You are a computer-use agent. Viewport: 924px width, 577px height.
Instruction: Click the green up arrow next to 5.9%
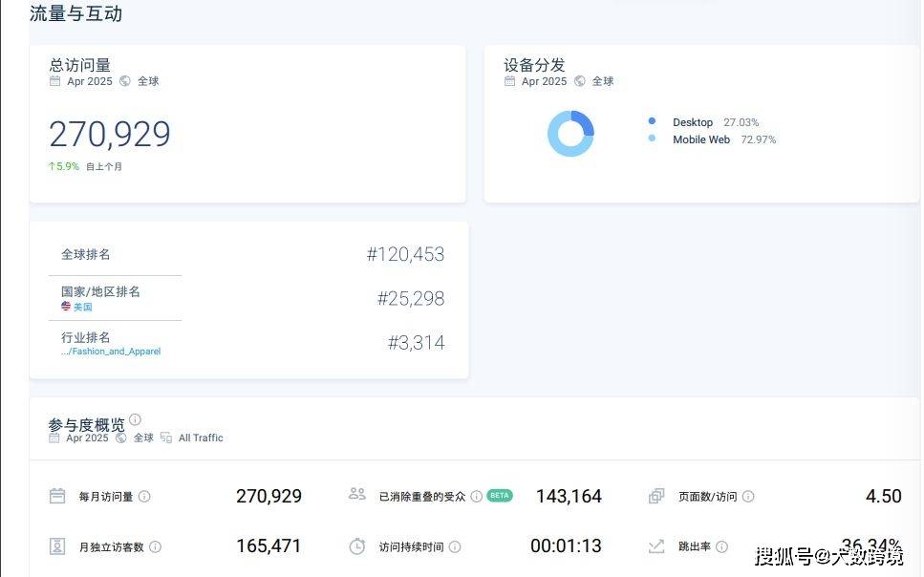point(52,166)
